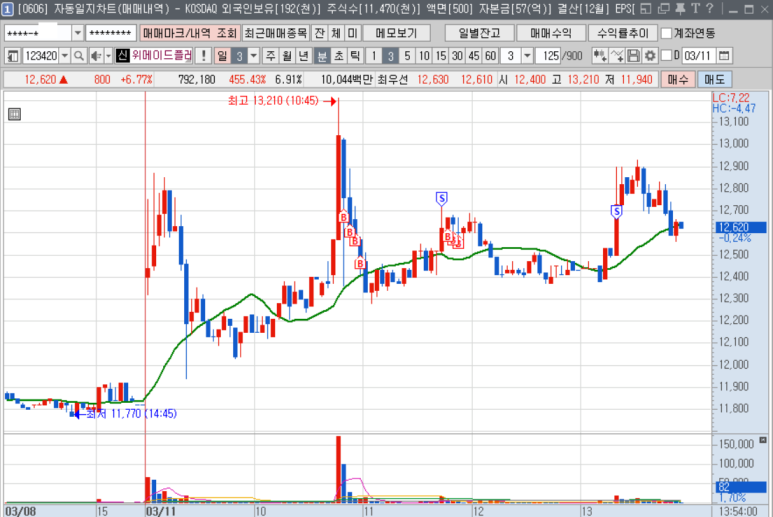
Task: Toggle the 일 daily chart button
Action: point(222,56)
